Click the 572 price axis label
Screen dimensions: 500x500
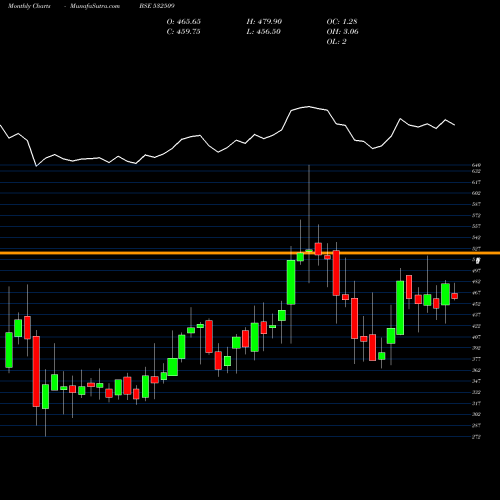(476, 215)
